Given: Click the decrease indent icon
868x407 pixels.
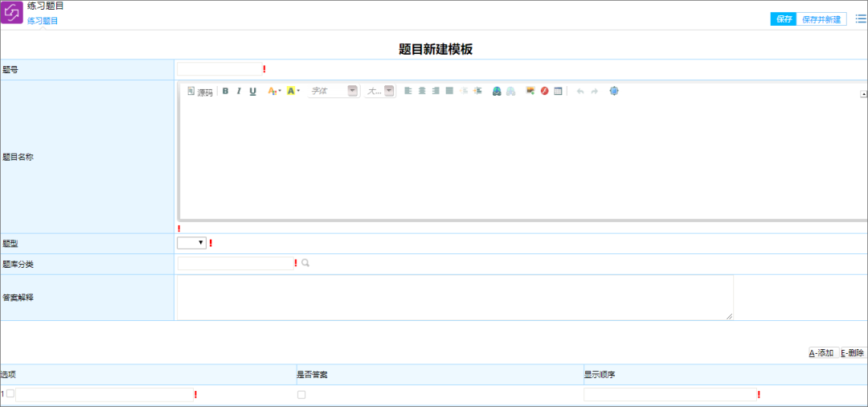Looking at the screenshot, I should click(464, 92).
